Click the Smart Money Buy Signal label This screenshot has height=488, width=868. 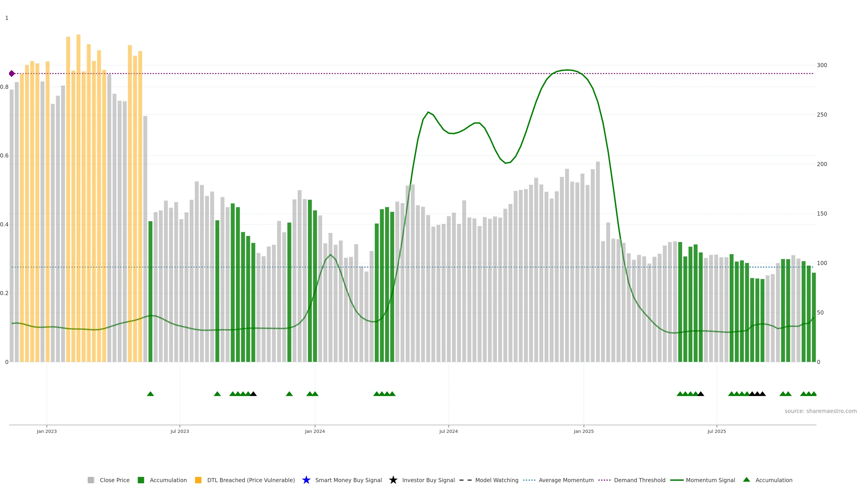tap(348, 480)
